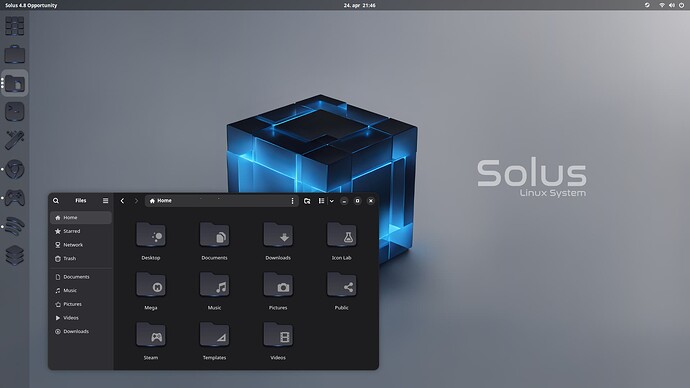Select the Desktop folder icon
Viewport: 690px width, 388px height.
click(151, 235)
